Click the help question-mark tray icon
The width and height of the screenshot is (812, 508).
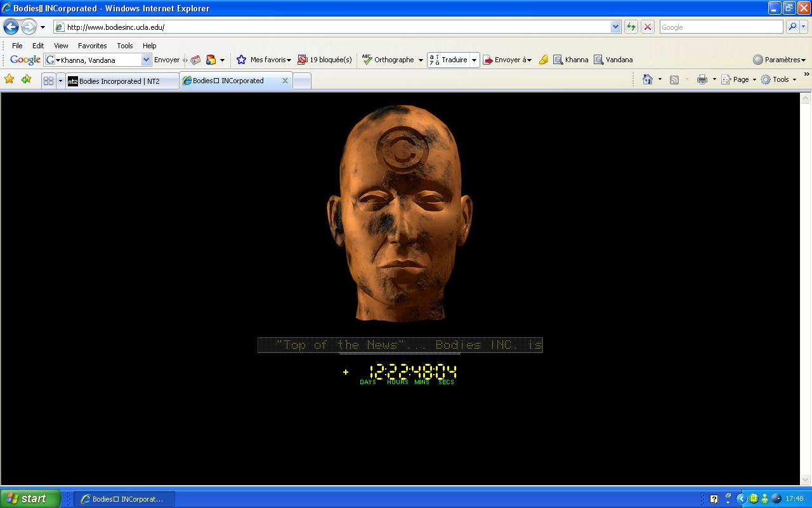714,499
